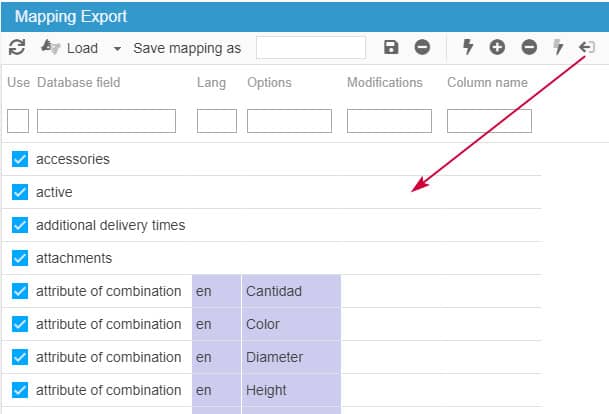Click the add field plus icon
Image resolution: width=609 pixels, height=414 pixels.
tap(497, 47)
